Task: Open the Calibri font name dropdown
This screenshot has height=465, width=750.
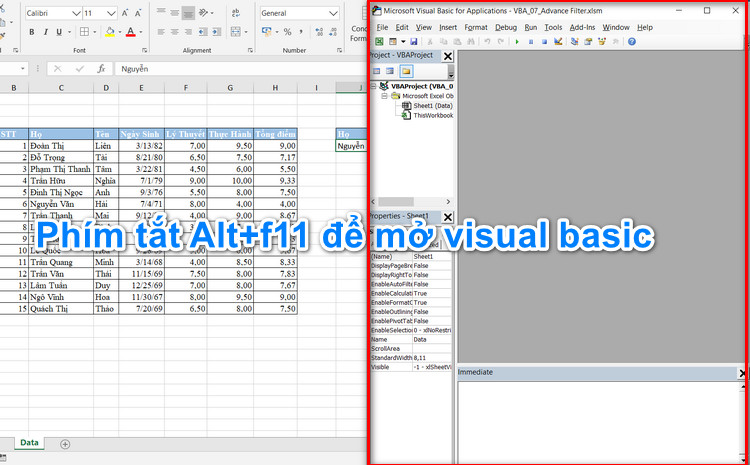Action: (x=76, y=13)
